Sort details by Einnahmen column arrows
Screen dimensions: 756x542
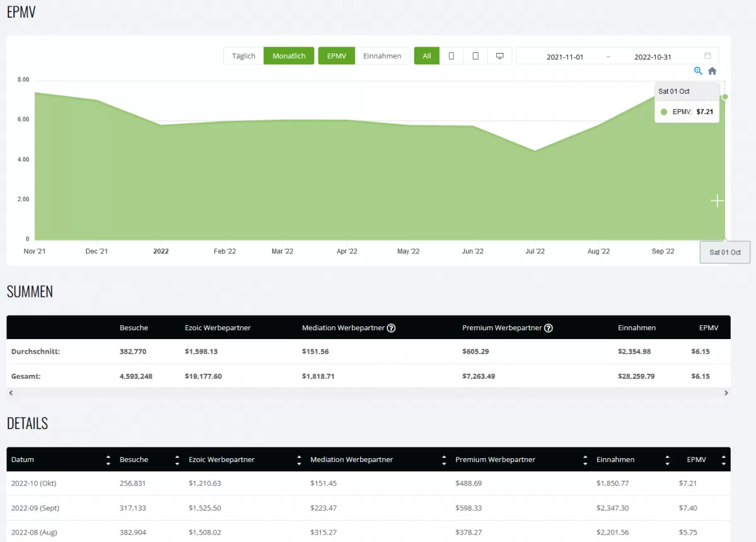667,460
